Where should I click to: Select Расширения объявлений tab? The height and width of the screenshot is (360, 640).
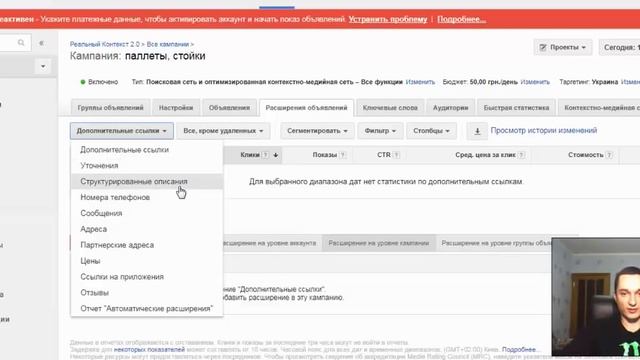tap(307, 108)
